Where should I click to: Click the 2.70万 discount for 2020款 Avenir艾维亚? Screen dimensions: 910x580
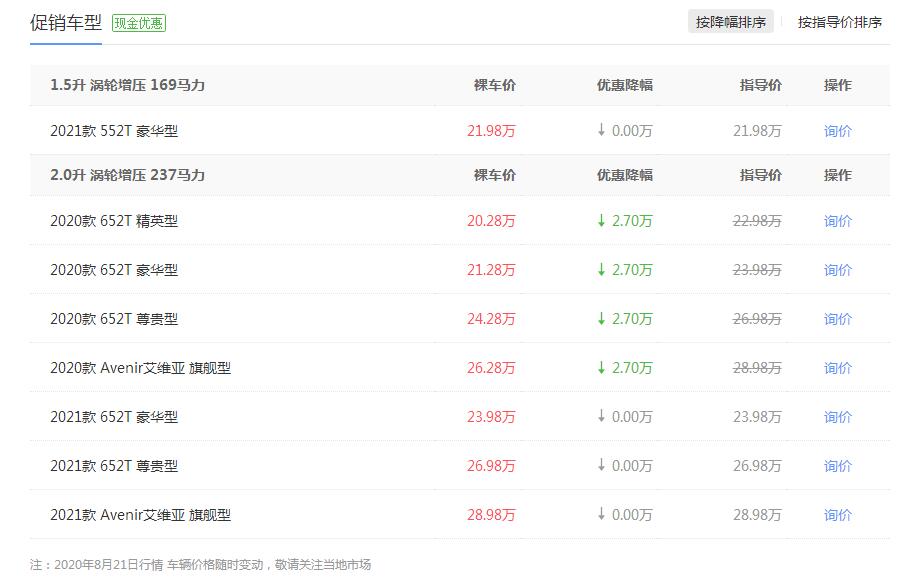[625, 368]
